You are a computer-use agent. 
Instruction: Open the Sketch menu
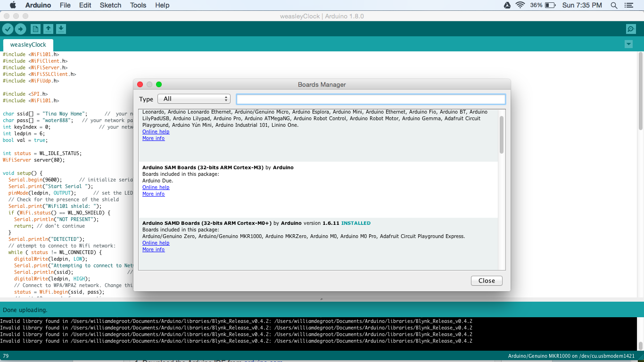[110, 5]
